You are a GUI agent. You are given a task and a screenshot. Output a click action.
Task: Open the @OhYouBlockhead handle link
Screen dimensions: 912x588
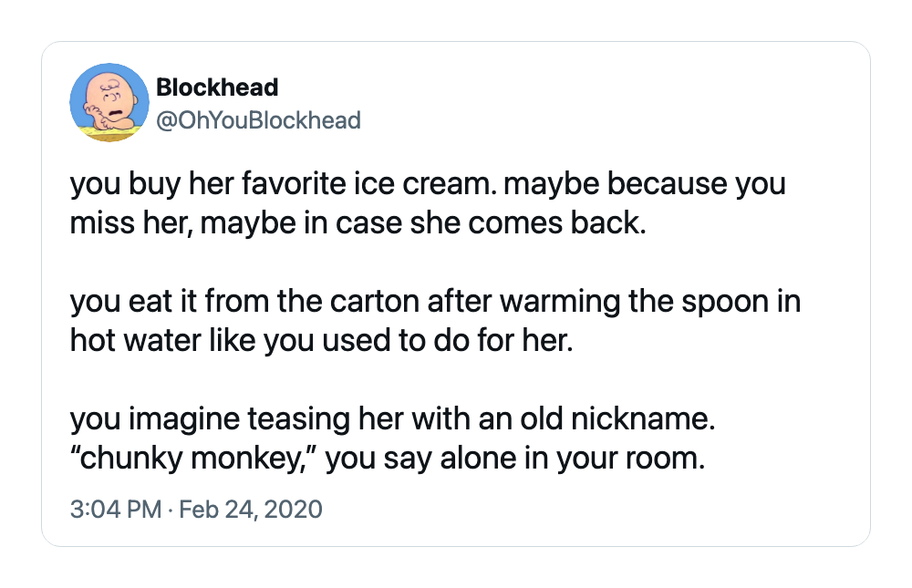[x=258, y=120]
